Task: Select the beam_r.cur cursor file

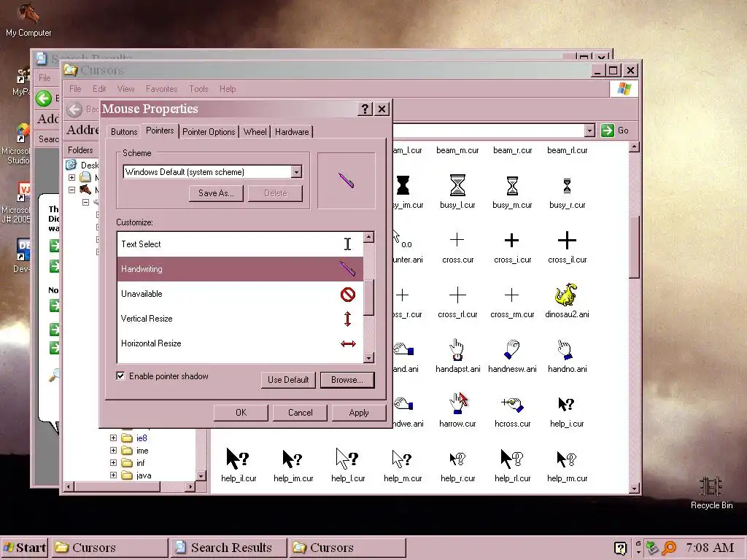Action: 512,150
